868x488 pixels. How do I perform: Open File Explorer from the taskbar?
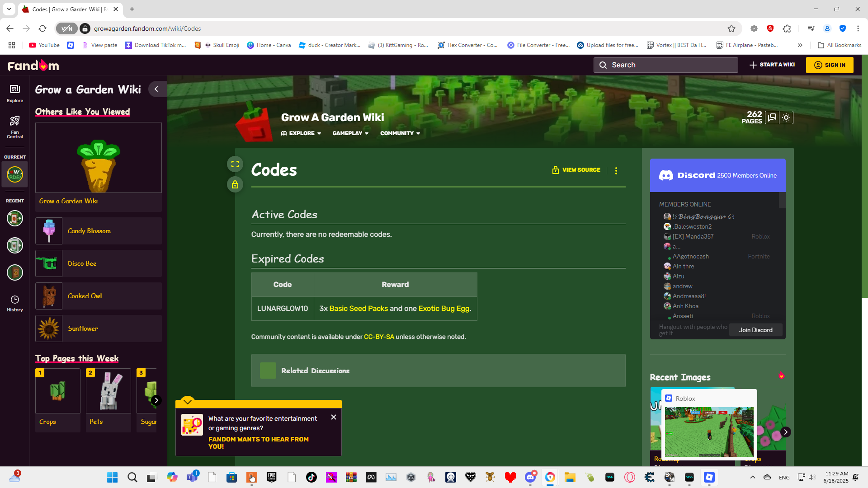[570, 477]
